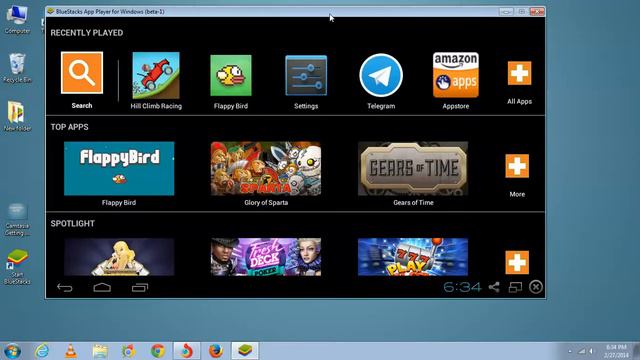Tap the Android back arrow button

tap(64, 288)
